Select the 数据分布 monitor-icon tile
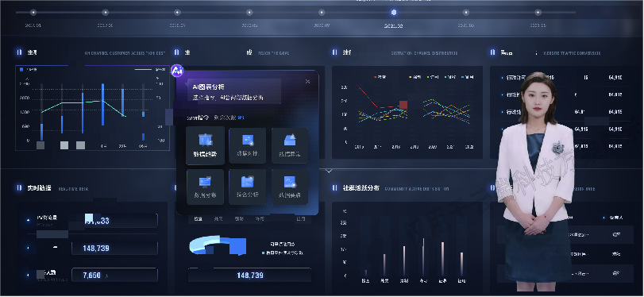 click(x=206, y=187)
